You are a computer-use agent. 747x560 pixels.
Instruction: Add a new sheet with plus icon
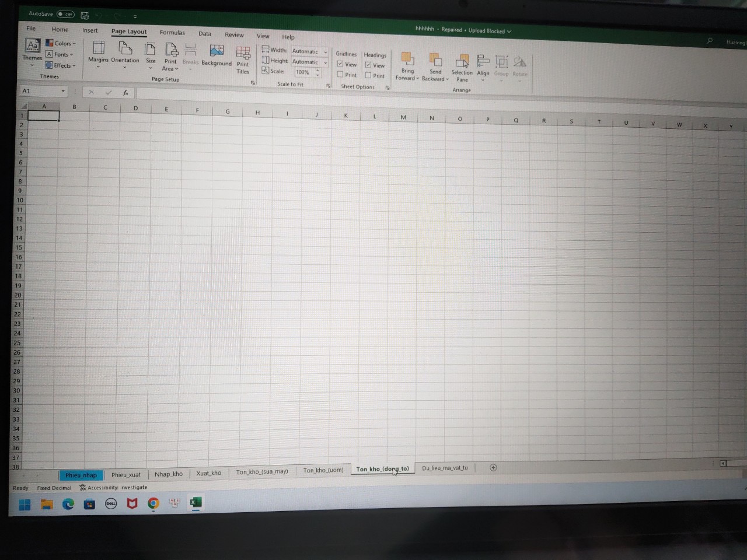pos(493,468)
